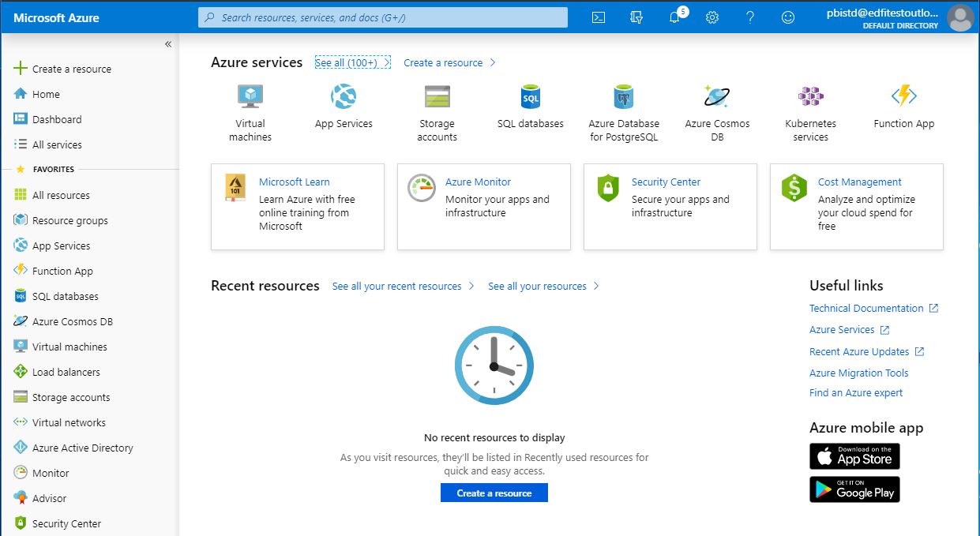Image resolution: width=980 pixels, height=536 pixels.
Task: Click in the search resources box
Action: coord(382,17)
